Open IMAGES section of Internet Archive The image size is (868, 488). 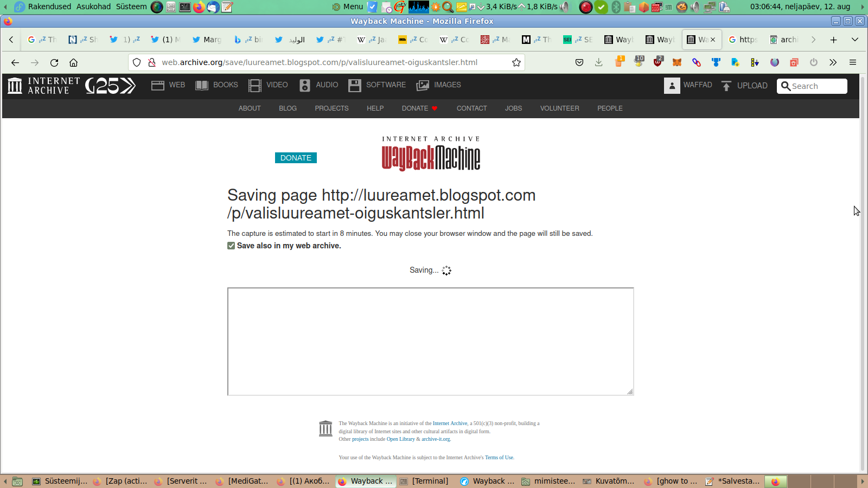438,85
